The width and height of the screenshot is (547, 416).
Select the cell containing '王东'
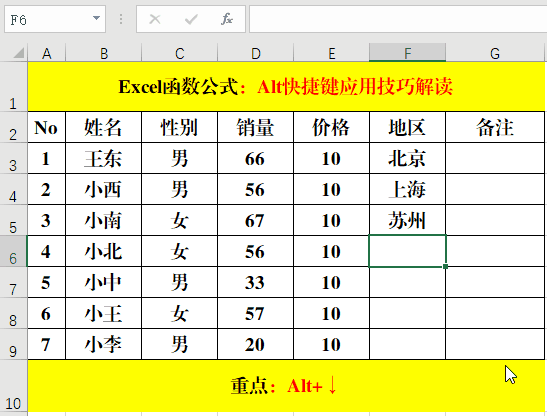[104, 158]
